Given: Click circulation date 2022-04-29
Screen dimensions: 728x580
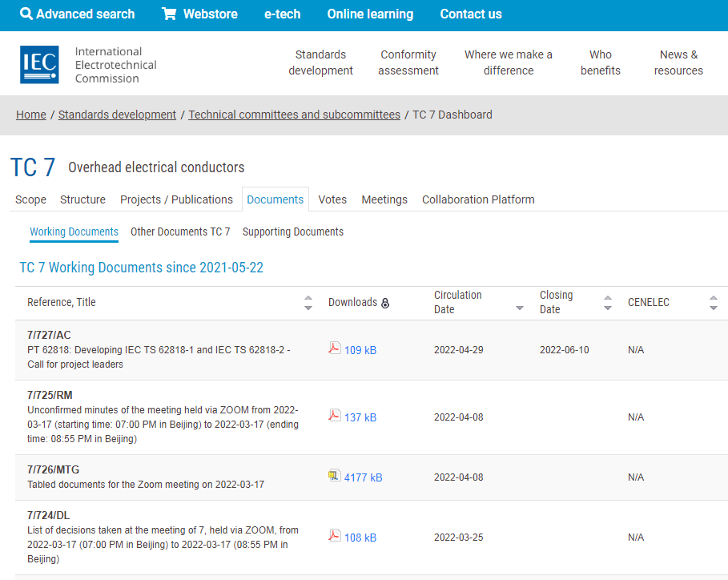Looking at the screenshot, I should [x=459, y=350].
